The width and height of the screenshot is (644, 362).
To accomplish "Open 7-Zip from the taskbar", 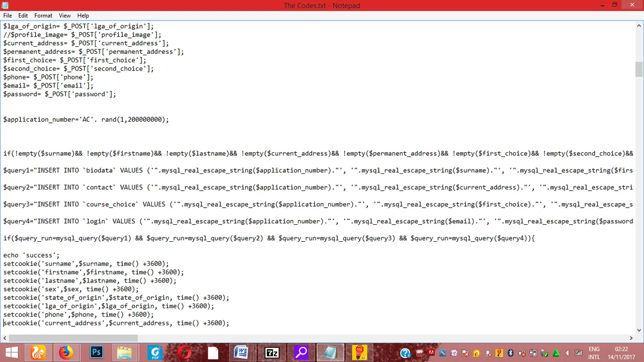I will click(x=272, y=352).
